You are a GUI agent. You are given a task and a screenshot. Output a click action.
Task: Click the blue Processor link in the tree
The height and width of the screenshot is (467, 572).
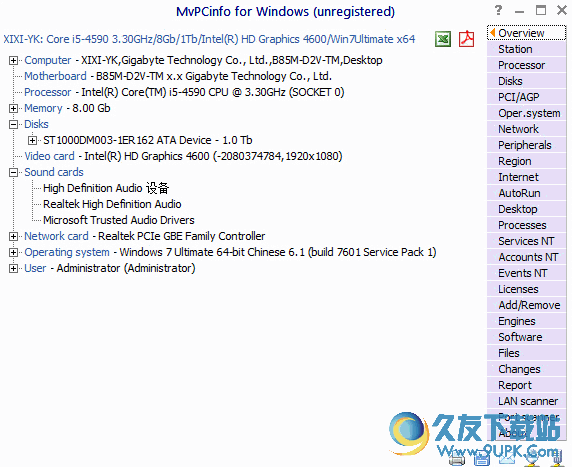(x=47, y=92)
